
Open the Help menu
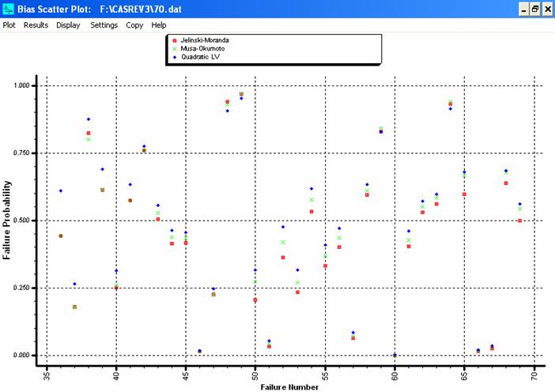[159, 24]
